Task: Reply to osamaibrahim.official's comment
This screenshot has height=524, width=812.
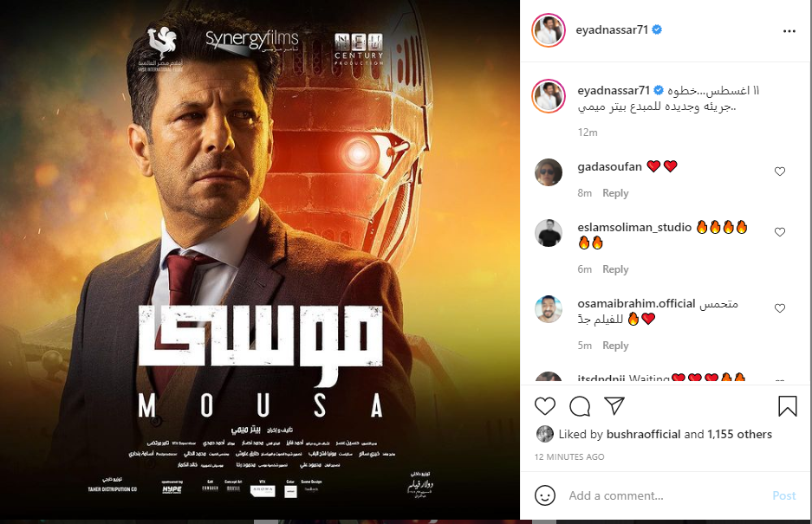Action: point(615,346)
